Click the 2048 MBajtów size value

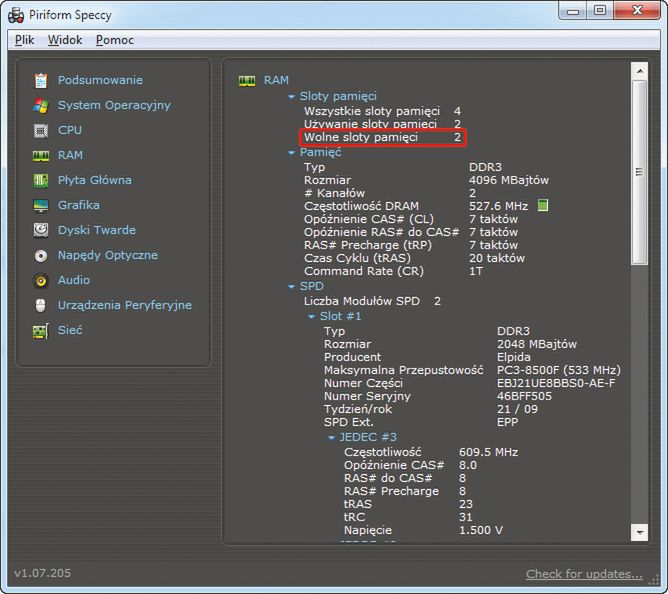pyautogui.click(x=537, y=344)
